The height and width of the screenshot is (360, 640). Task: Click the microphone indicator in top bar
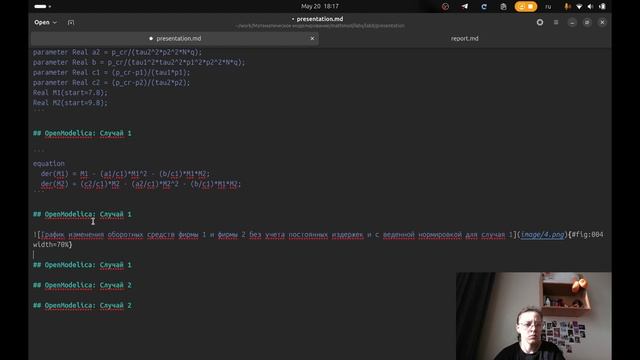coord(567,7)
